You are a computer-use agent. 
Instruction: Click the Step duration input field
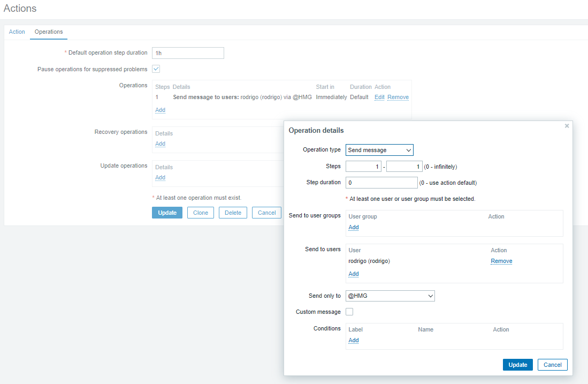click(x=381, y=183)
